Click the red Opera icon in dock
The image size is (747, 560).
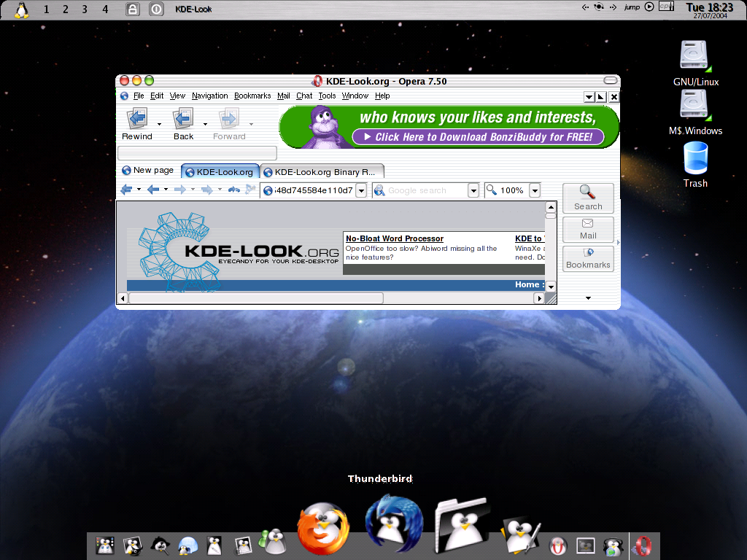(x=643, y=545)
